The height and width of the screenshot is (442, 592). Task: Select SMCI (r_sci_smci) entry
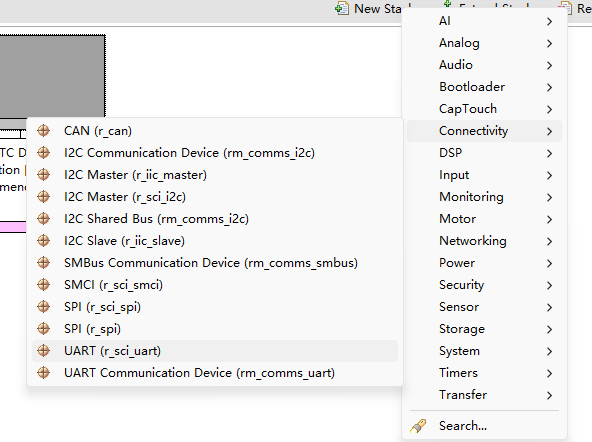[x=215, y=284]
